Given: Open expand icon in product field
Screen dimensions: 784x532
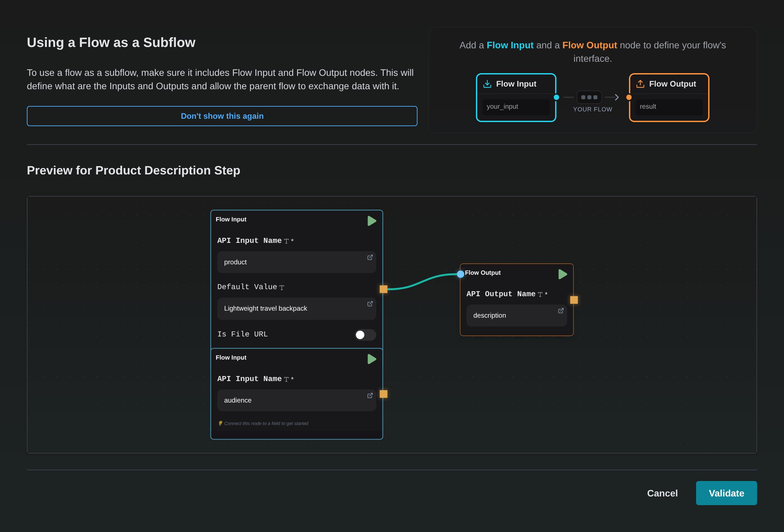Looking at the screenshot, I should click(370, 258).
